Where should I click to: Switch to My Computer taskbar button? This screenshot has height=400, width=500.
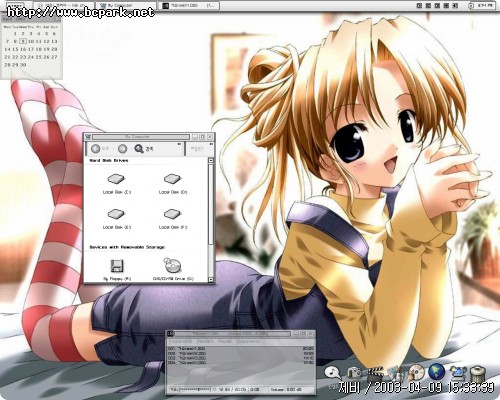(x=126, y=5)
